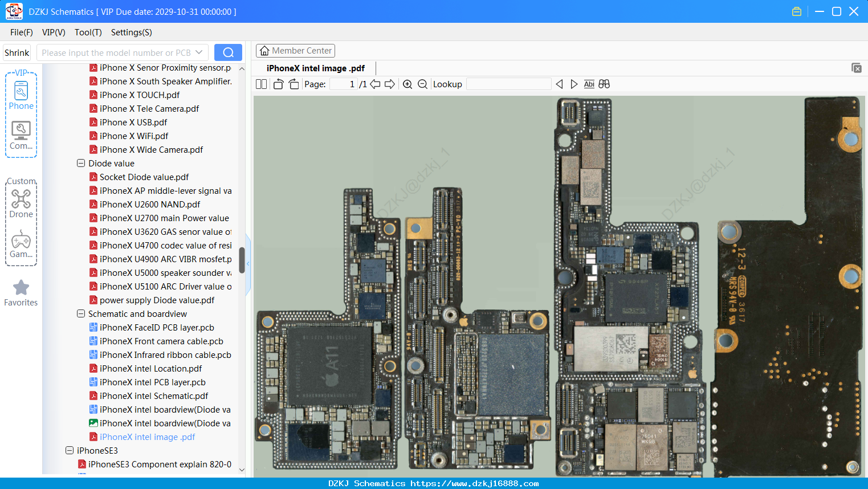The height and width of the screenshot is (489, 868).
Task: Zoom out on the PDF page
Action: tap(422, 84)
